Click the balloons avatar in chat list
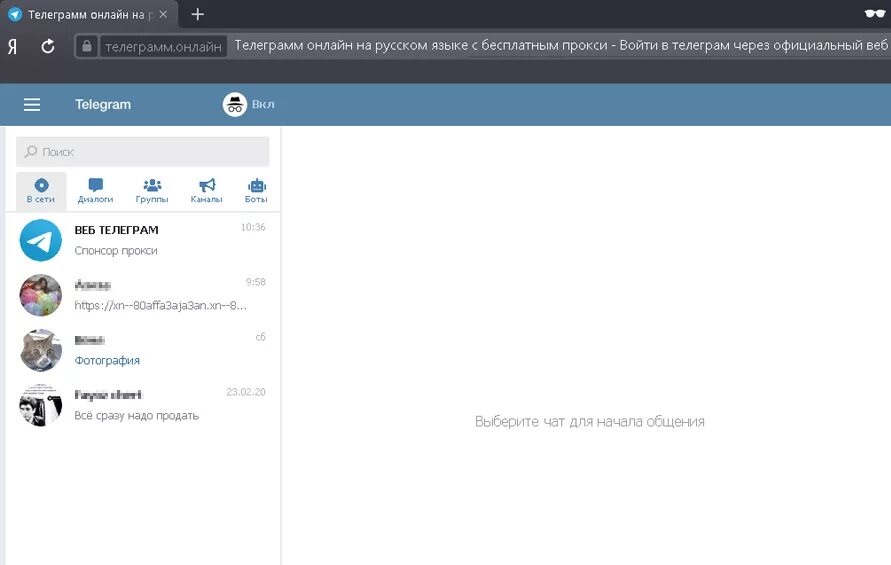This screenshot has height=565, width=891. pyautogui.click(x=40, y=295)
